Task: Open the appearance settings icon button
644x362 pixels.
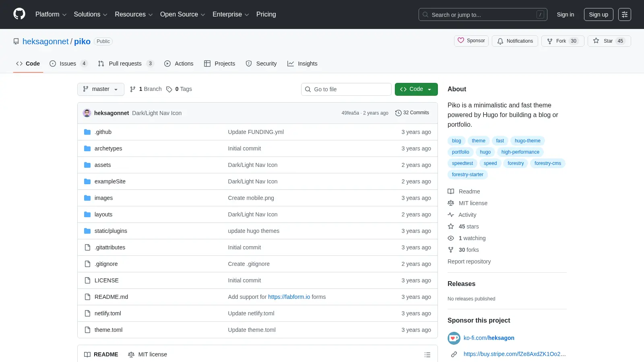Action: [625, 14]
